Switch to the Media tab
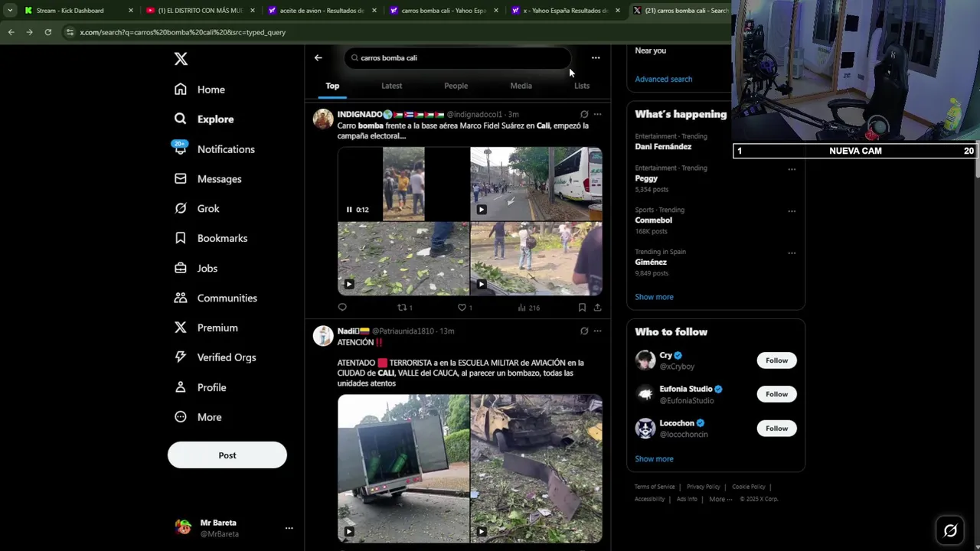Screen dimensions: 980x551 (521, 86)
